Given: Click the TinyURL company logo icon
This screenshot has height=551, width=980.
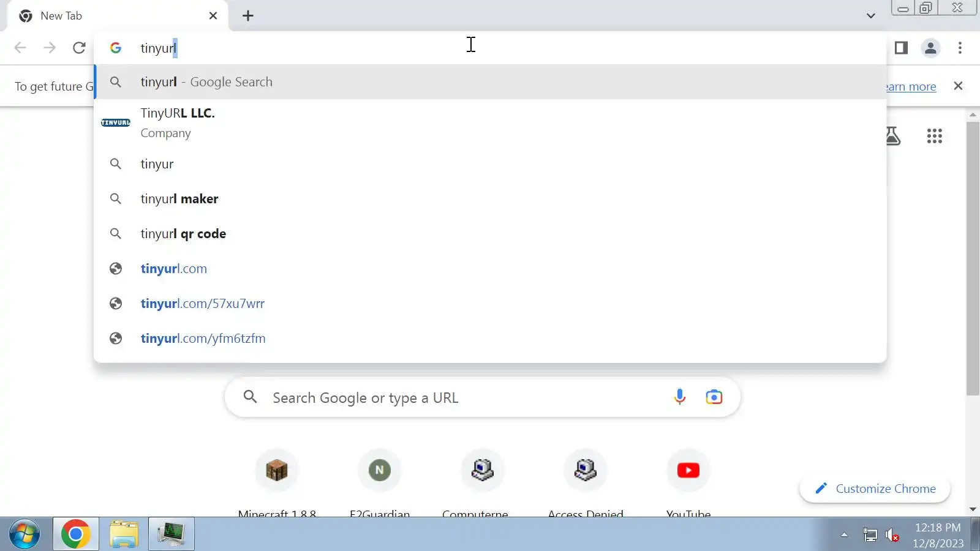Looking at the screenshot, I should tap(116, 122).
